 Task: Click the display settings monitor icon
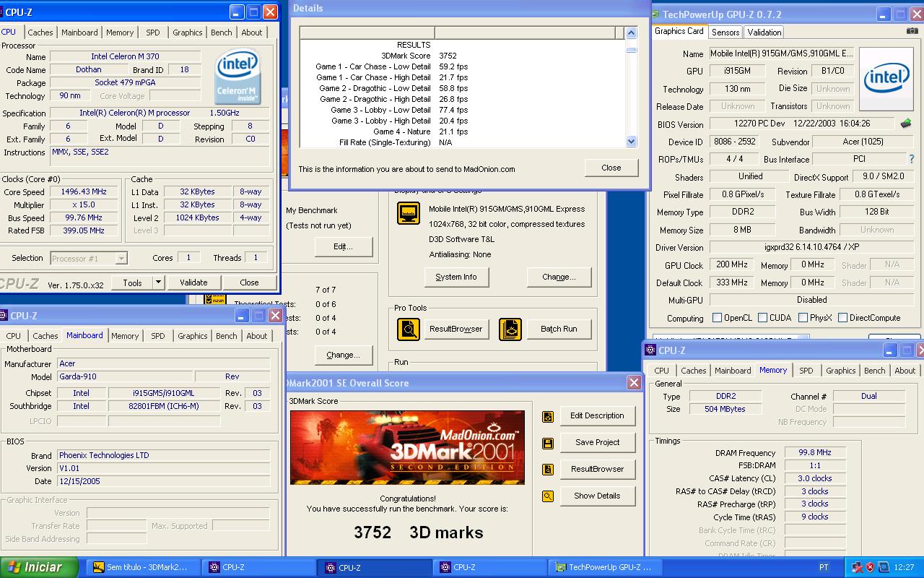tap(409, 213)
